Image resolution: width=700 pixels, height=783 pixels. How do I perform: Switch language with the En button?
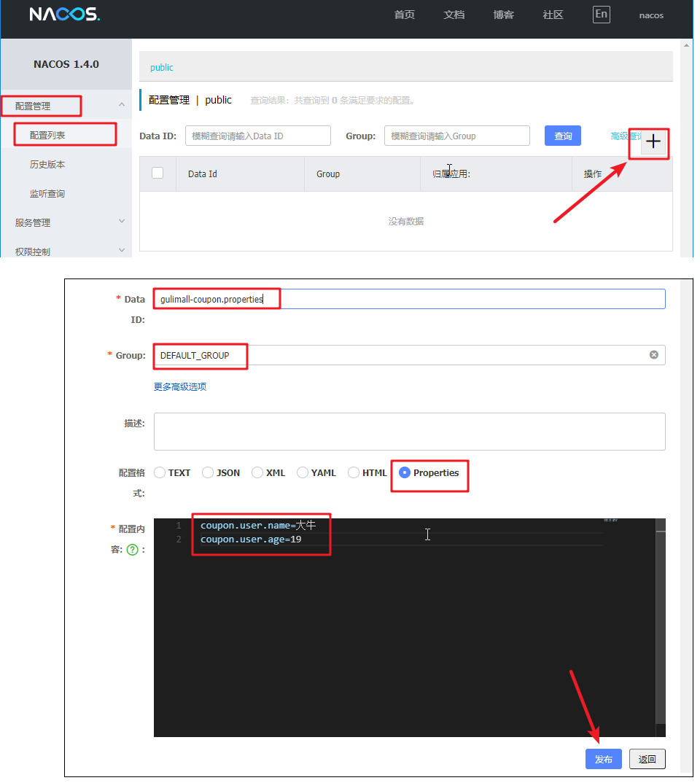tap(601, 15)
